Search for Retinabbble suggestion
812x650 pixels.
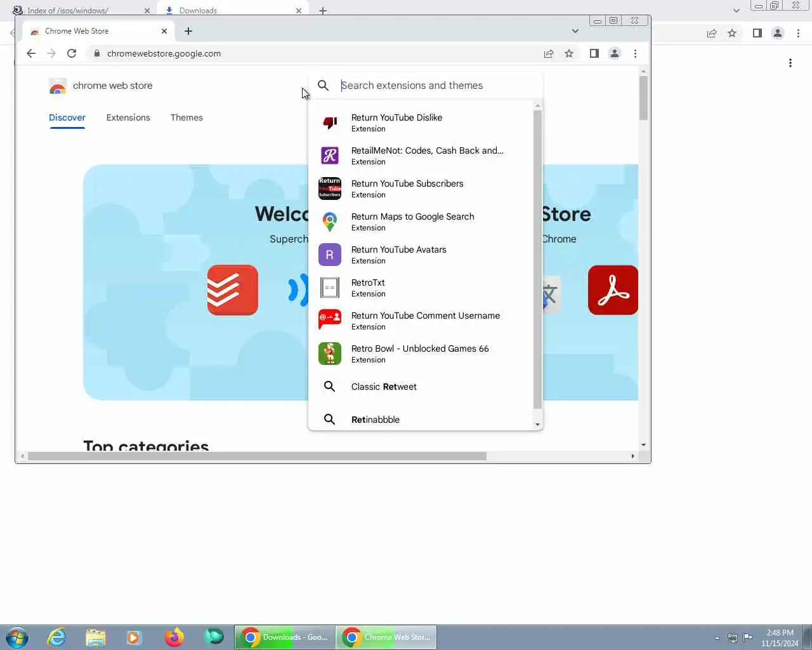tap(421, 420)
